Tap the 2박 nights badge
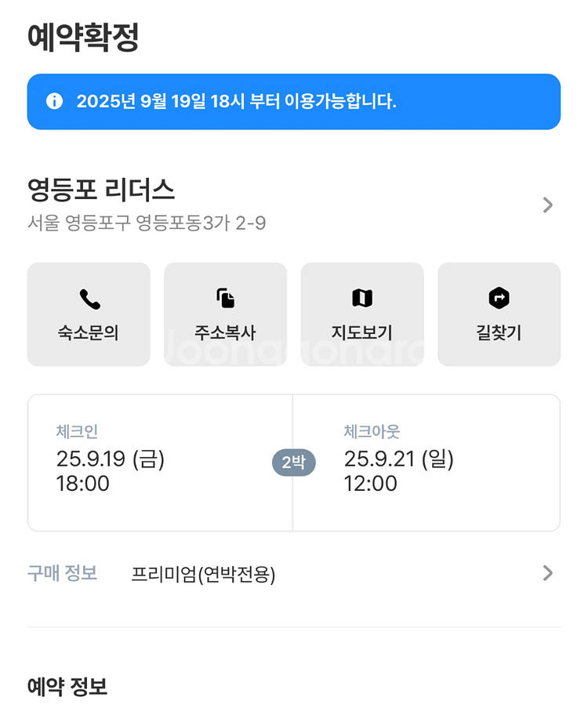588x704 pixels. (x=293, y=463)
